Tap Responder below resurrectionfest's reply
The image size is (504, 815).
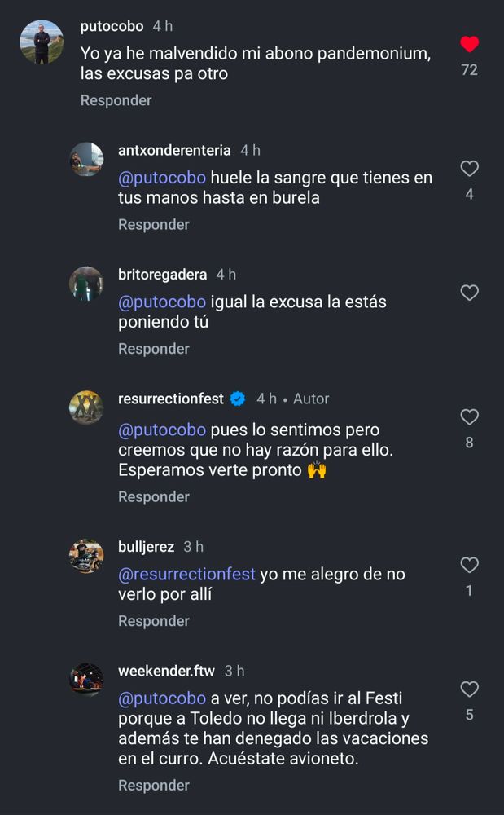point(154,496)
